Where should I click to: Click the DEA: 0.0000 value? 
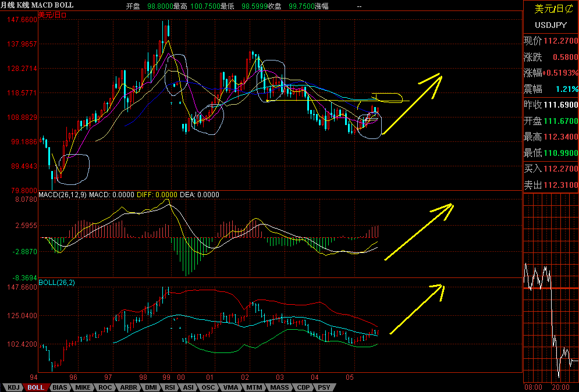coord(200,194)
